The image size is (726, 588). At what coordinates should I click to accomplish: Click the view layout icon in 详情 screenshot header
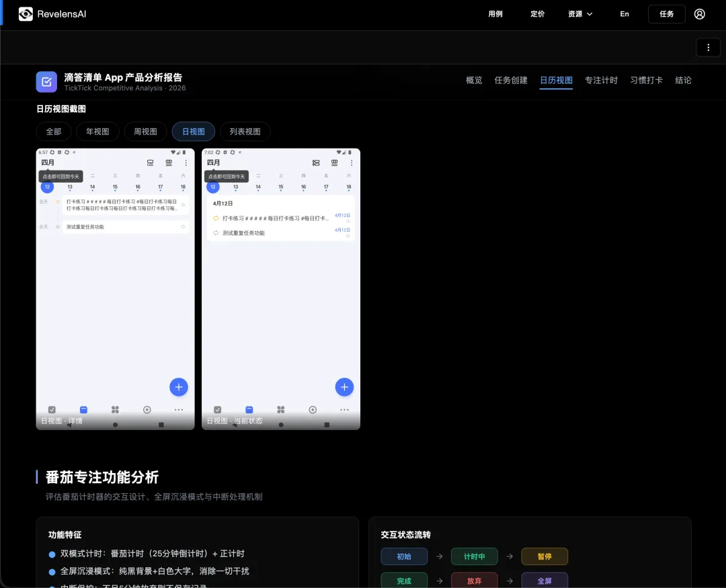point(150,163)
